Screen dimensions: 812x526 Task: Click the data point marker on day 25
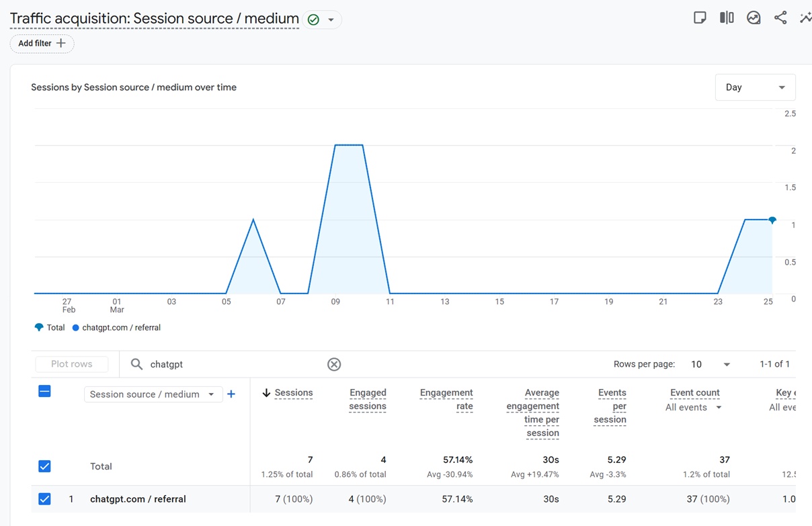pyautogui.click(x=772, y=220)
